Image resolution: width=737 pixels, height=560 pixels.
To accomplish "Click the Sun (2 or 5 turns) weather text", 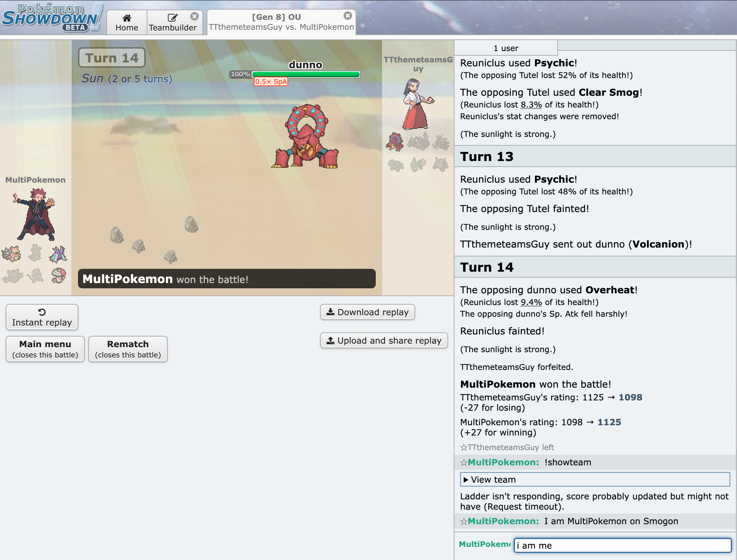I will point(127,78).
